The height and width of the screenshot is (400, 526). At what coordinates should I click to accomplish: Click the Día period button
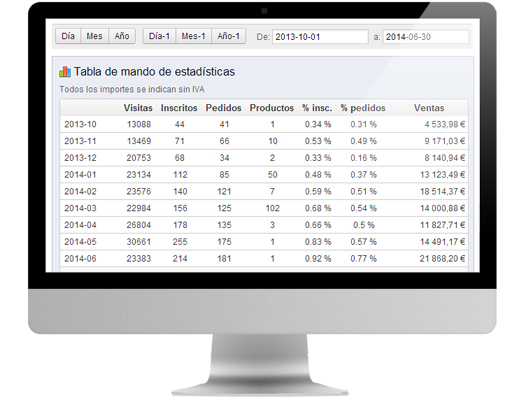click(x=68, y=36)
